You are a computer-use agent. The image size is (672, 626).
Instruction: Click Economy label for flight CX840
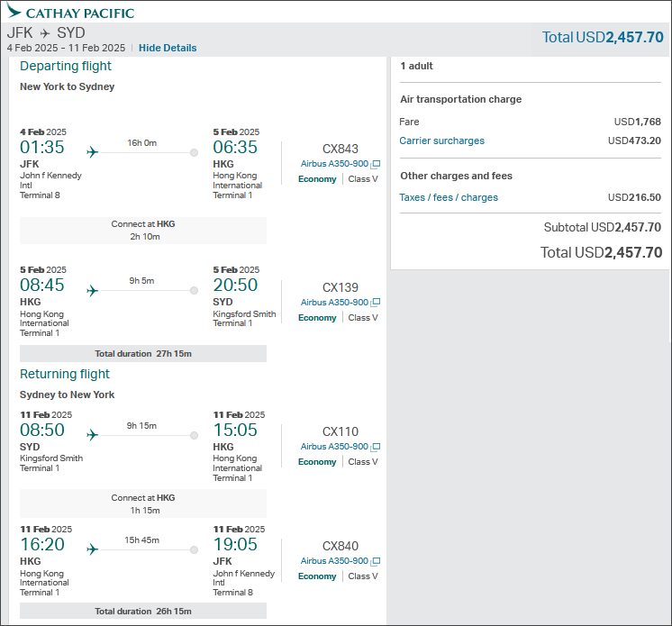[x=317, y=576]
